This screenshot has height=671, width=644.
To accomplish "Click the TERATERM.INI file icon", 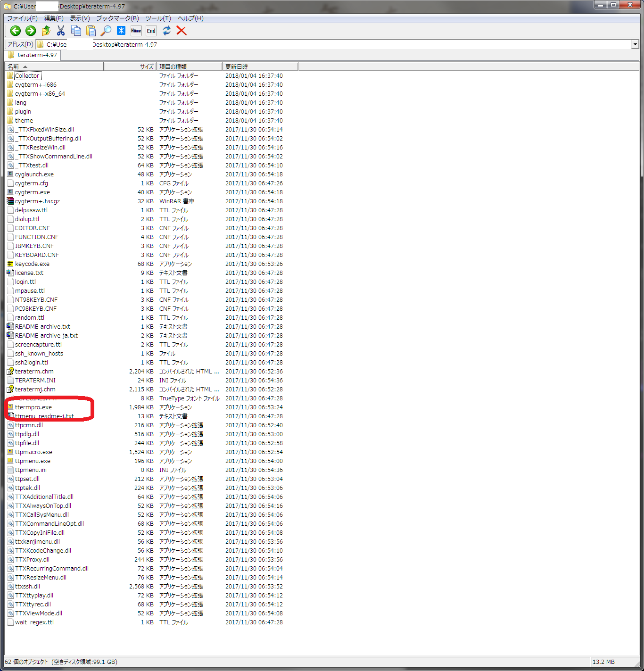I will click(x=10, y=380).
